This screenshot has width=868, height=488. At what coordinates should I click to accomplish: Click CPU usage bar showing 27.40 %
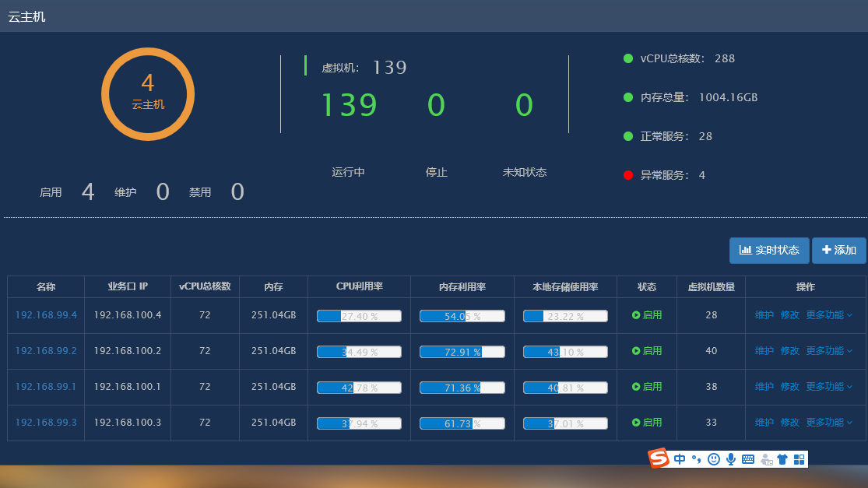(x=360, y=316)
